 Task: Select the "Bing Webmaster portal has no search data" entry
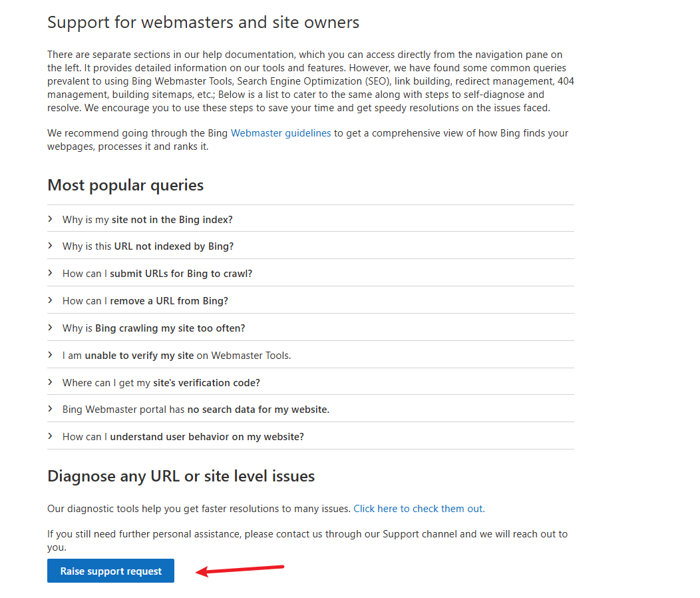(196, 409)
